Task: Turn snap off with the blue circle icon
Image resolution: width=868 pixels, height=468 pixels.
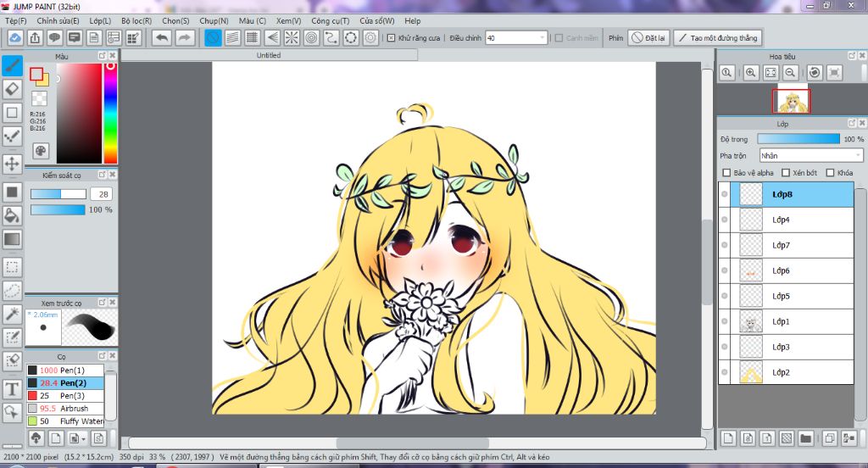Action: pos(213,37)
